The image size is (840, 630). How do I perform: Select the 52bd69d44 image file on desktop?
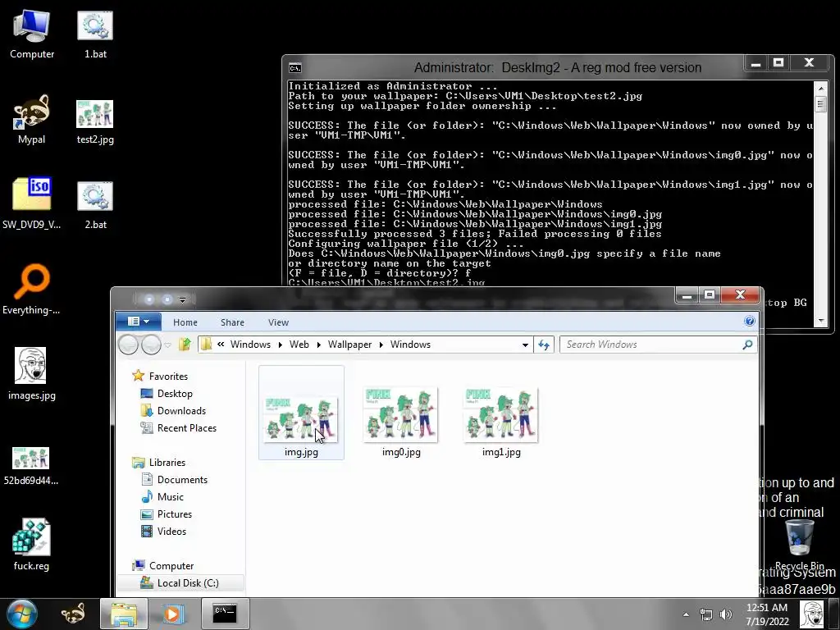[x=31, y=466]
